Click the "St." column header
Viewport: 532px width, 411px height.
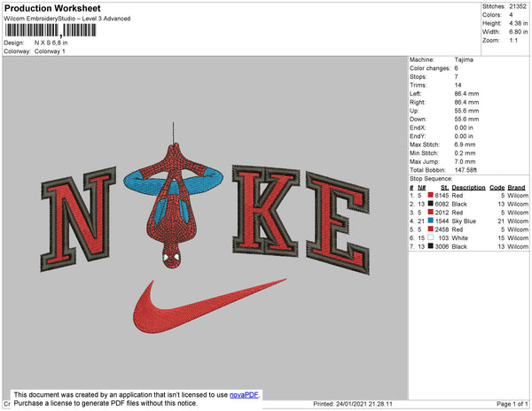(444, 188)
